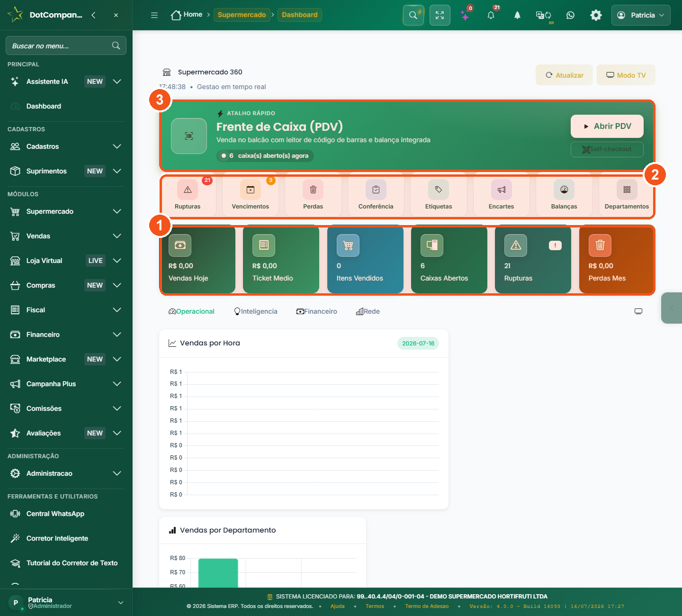682x616 pixels.
Task: Open the quick search magnifier button
Action: [x=413, y=15]
